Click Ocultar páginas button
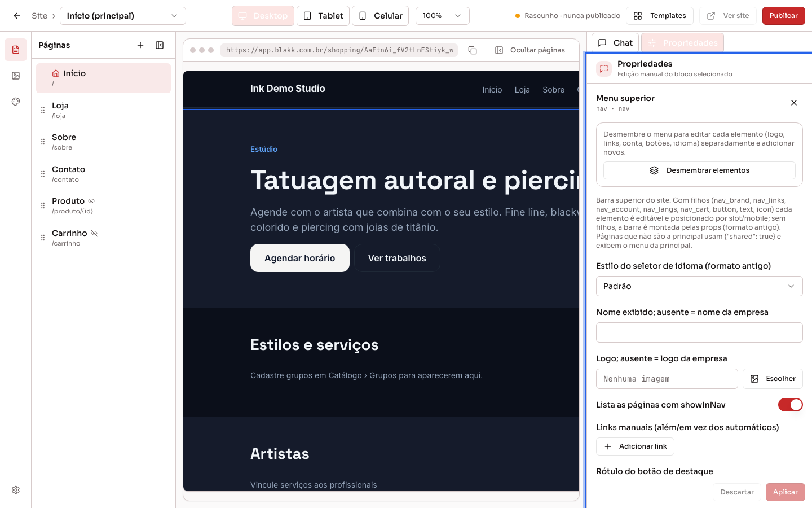Screen dimensions: 812x508 point(530,50)
